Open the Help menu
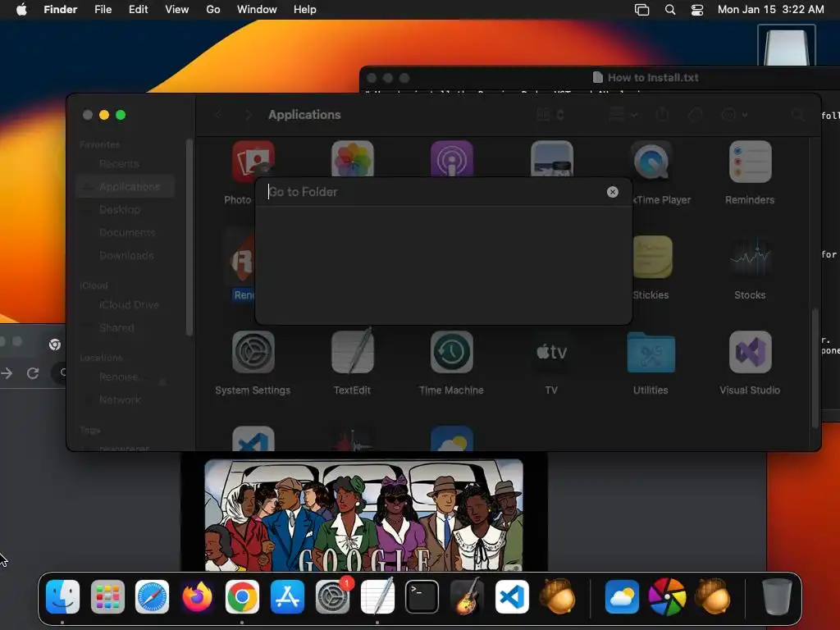Image resolution: width=840 pixels, height=630 pixels. tap(305, 10)
